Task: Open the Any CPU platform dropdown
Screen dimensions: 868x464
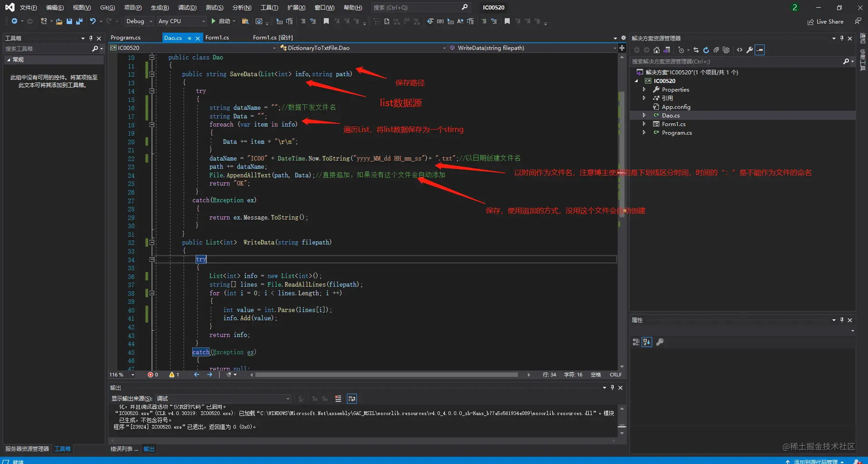Action: (181, 21)
